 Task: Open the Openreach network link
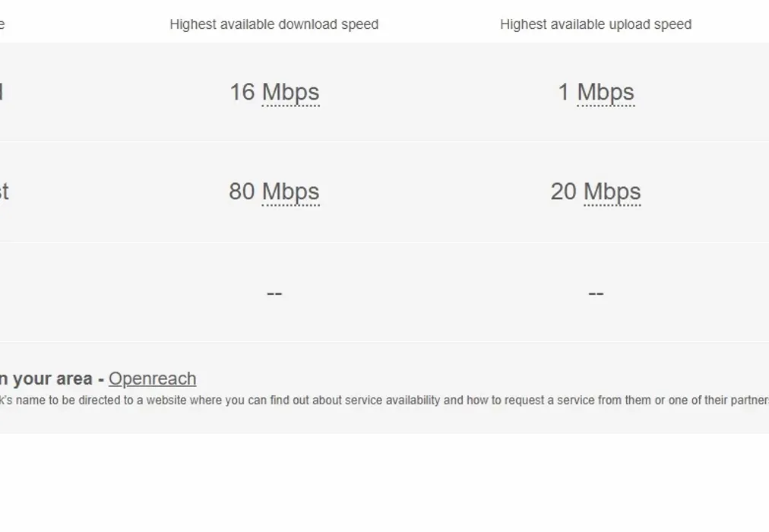[x=152, y=378]
